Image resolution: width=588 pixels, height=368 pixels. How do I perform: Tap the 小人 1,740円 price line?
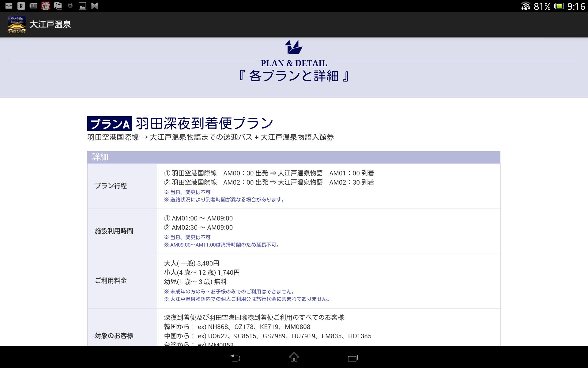click(202, 273)
